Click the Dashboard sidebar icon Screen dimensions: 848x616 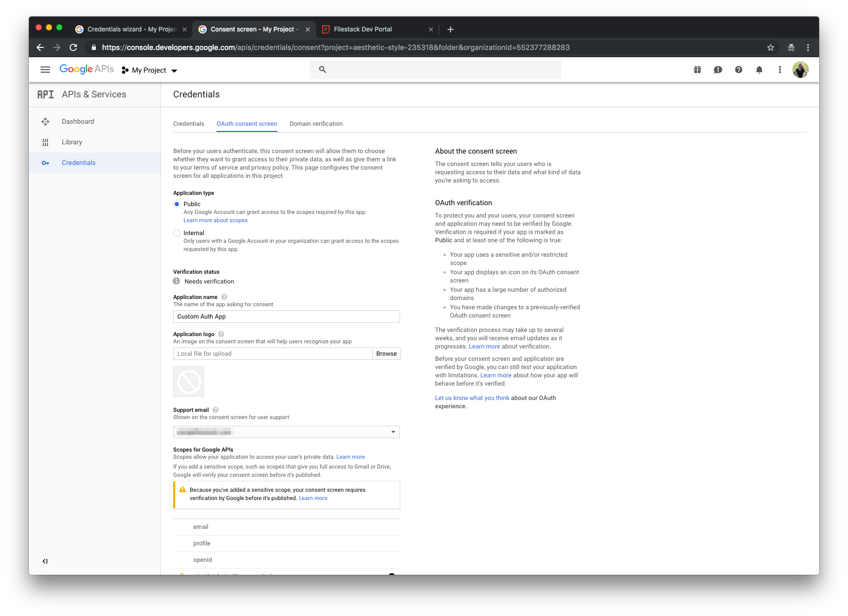tap(45, 122)
